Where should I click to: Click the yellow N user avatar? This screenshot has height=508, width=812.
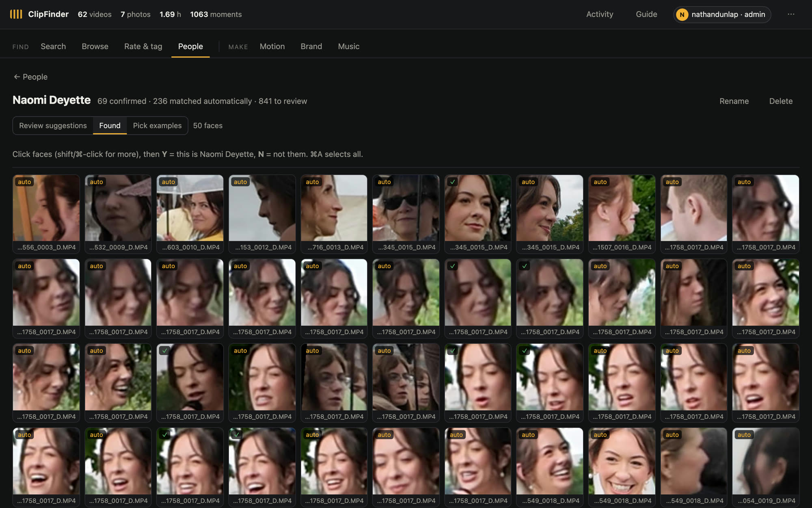(x=682, y=15)
